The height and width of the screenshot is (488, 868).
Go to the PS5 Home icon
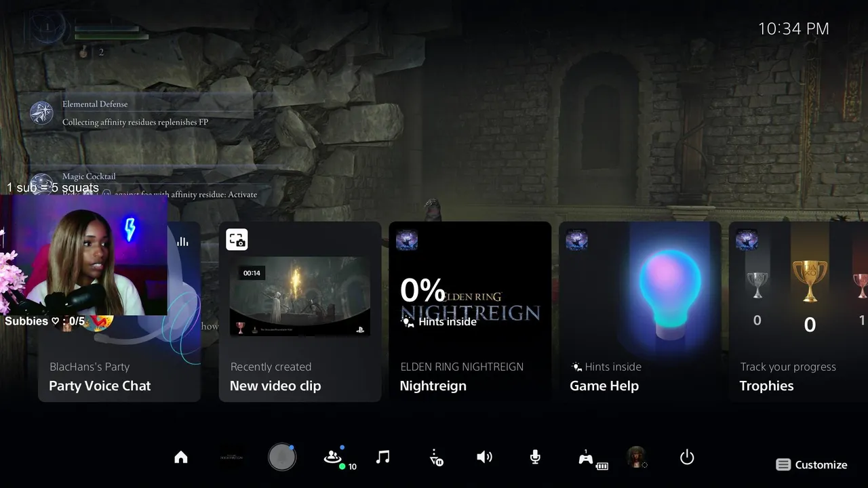[181, 457]
